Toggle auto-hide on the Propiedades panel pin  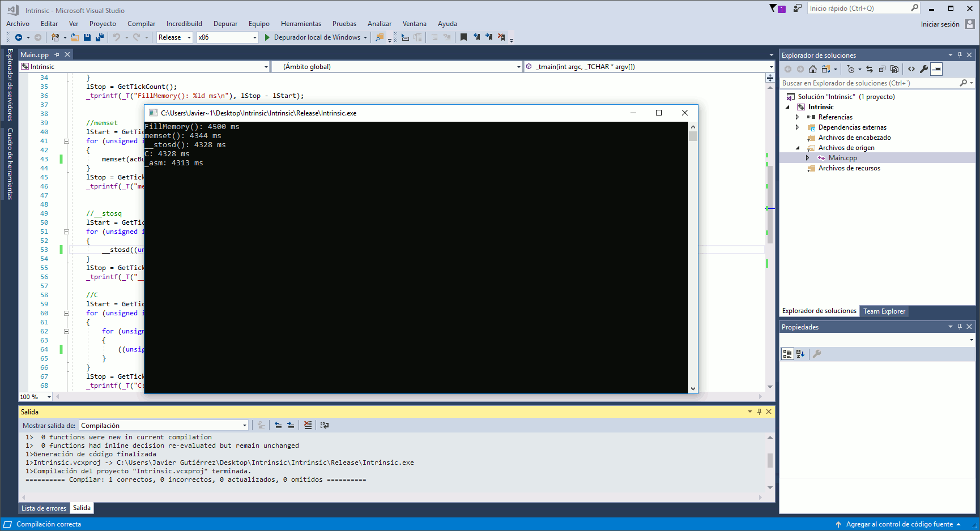point(960,327)
